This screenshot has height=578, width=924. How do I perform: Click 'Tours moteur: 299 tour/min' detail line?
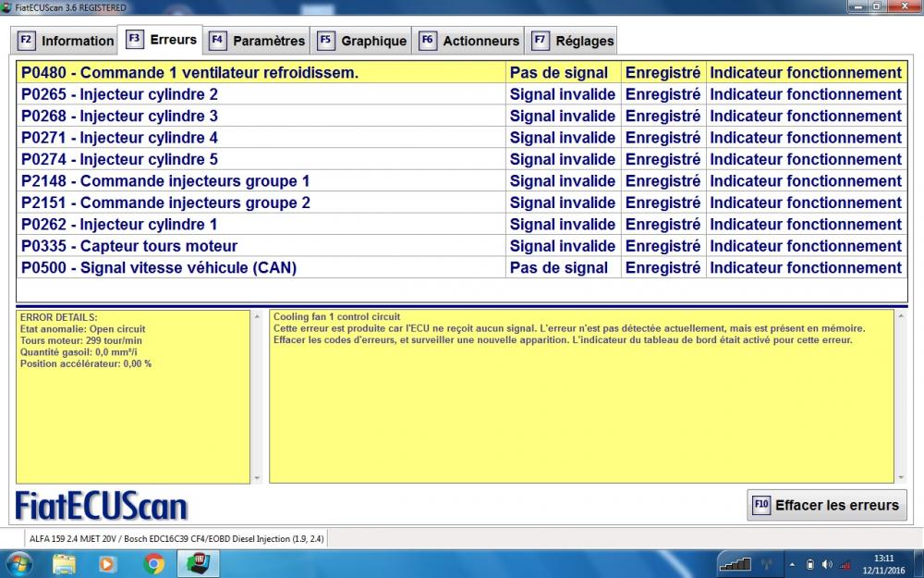click(x=80, y=340)
